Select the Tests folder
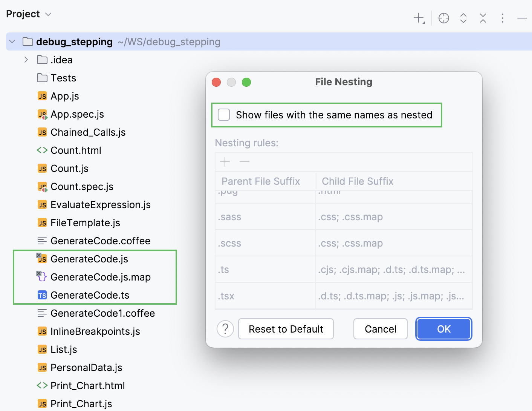Screen dimensions: 532x411 63,78
